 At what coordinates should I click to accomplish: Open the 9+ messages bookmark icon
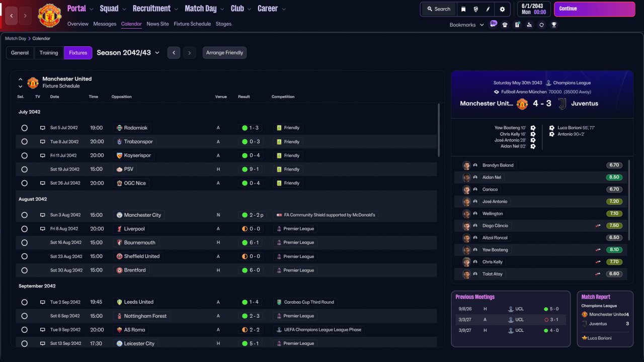click(493, 24)
